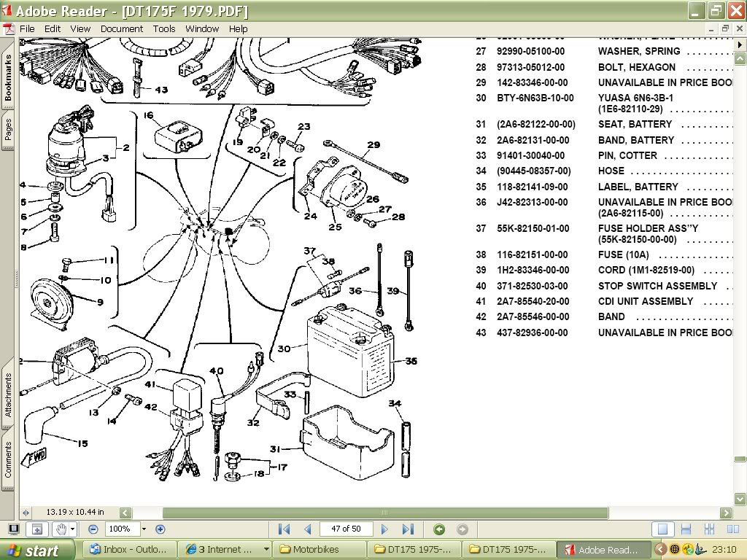The image size is (747, 560).
Task: Switch to single page layout
Action: click(662, 529)
